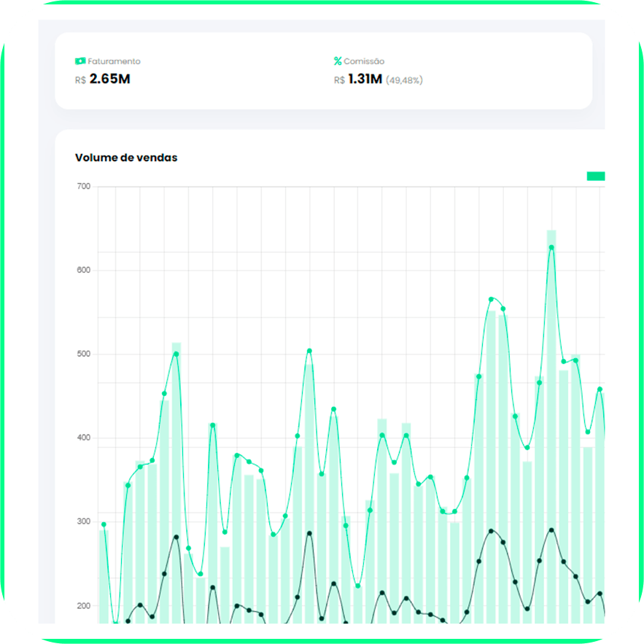Click the highest dark line data point
This screenshot has width=644, height=644.
[x=551, y=530]
